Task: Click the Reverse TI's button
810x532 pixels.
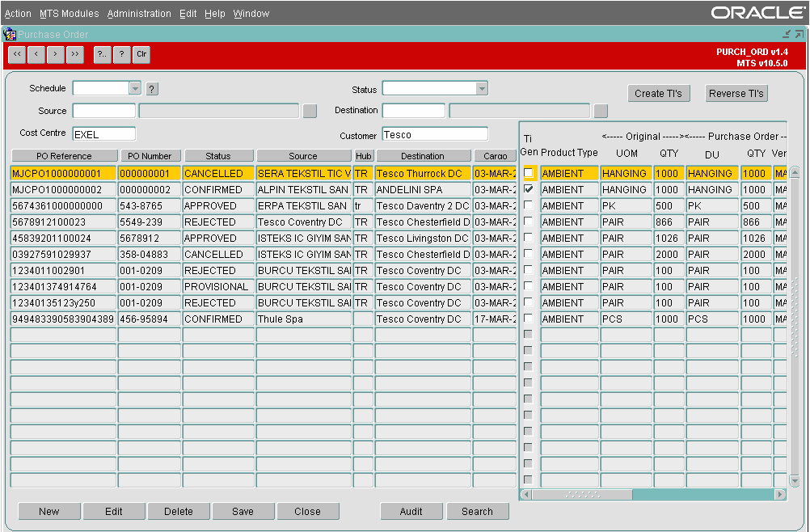Action: click(736, 94)
